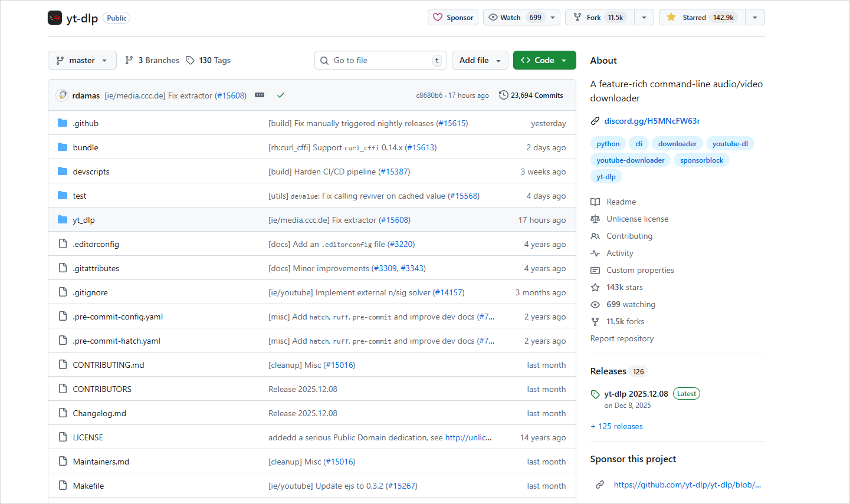Click the folder icon beside bundle
Screen dimensions: 850x504
63,147
